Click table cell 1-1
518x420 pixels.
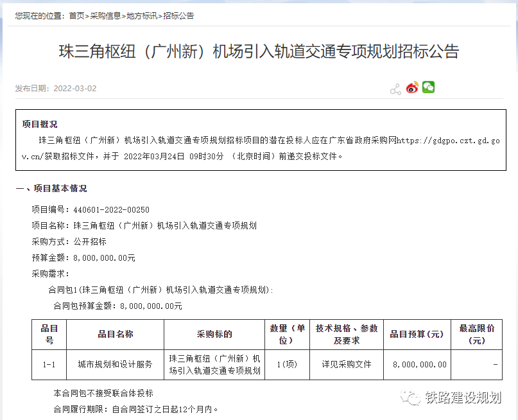pos(49,365)
